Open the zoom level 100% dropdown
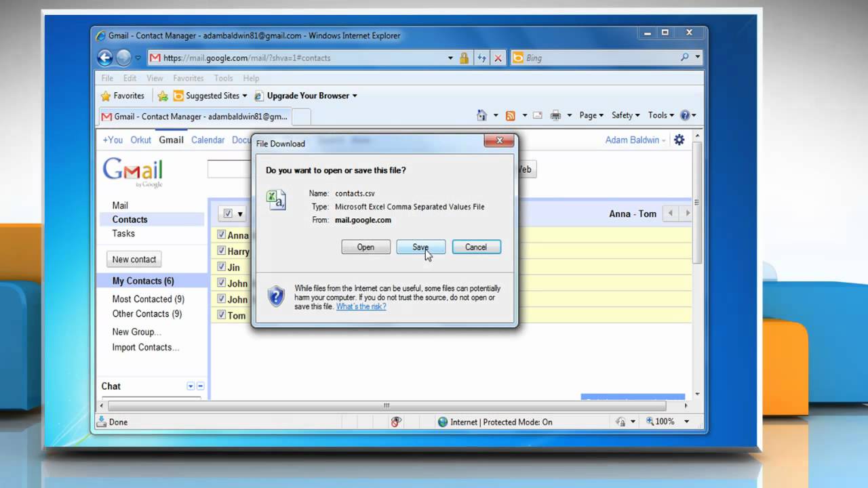 tap(686, 422)
